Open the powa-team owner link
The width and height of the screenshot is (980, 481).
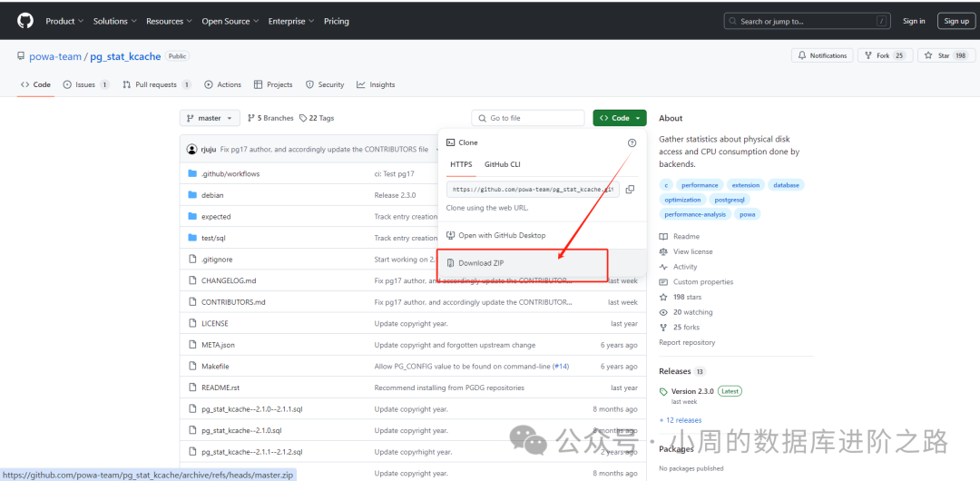point(55,56)
